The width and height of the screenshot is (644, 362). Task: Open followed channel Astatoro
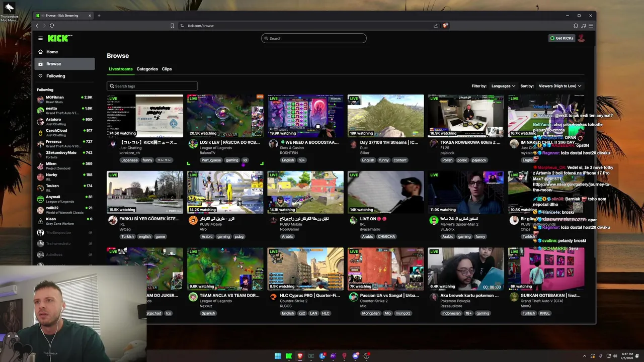coord(64,121)
